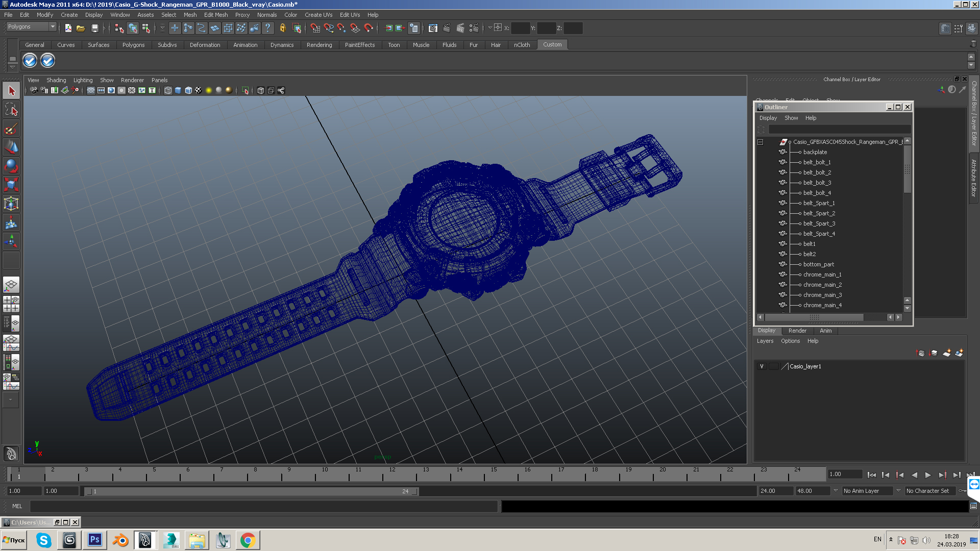The height and width of the screenshot is (551, 980).
Task: Enable Snap to points magnet
Action: tap(341, 28)
